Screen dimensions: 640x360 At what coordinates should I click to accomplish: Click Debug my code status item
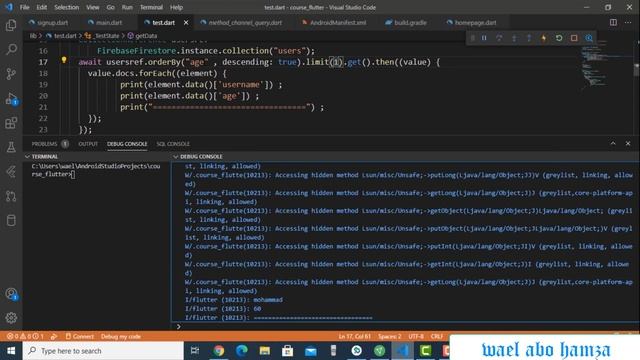[121, 336]
